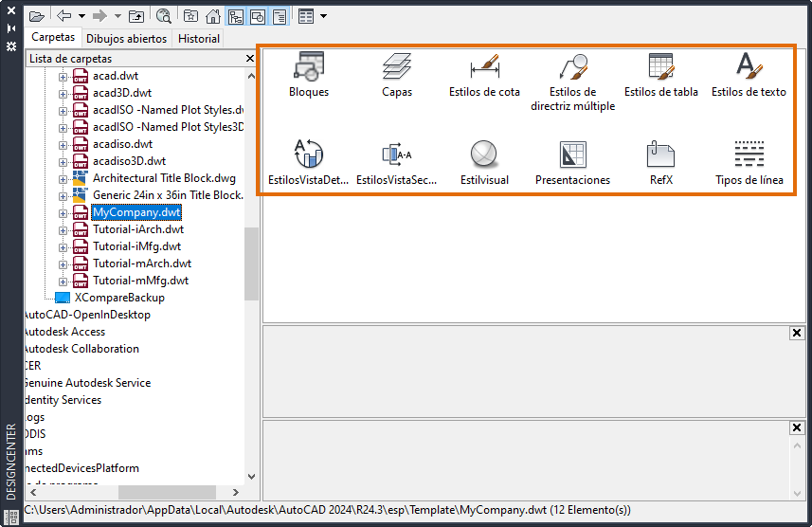The image size is (812, 527).
Task: Expand the acadiso3D.dwt tree node
Action: pos(63,162)
